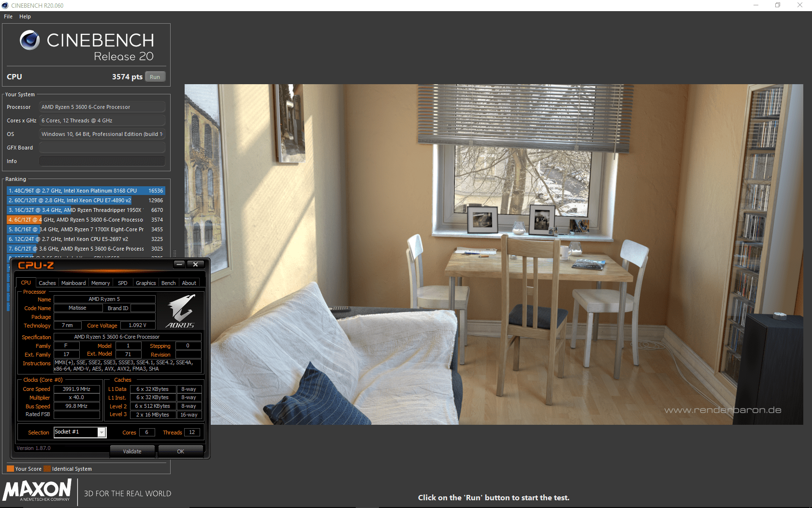Image resolution: width=812 pixels, height=508 pixels.
Task: Click the AORUS eagle logo in CPU-Z
Action: click(x=181, y=311)
